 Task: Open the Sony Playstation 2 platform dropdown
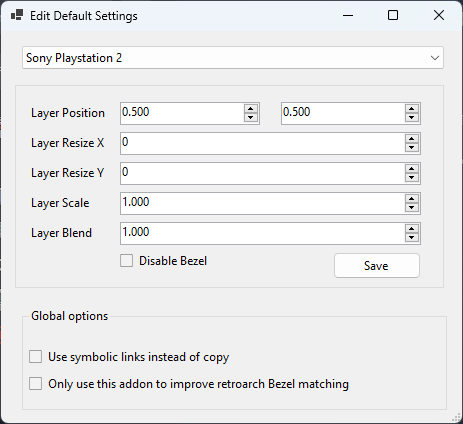click(x=233, y=58)
